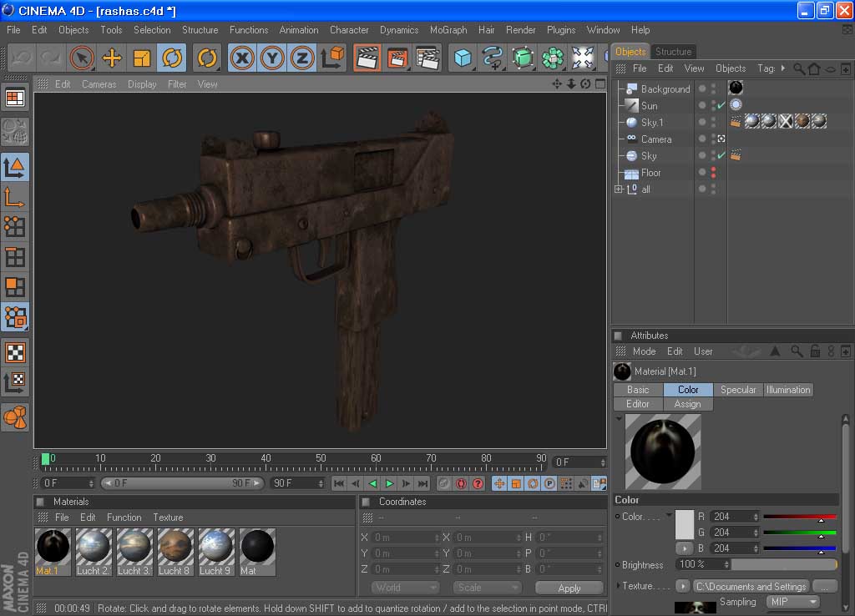Lock the Z axis
This screenshot has height=616, width=855.
pyautogui.click(x=302, y=58)
